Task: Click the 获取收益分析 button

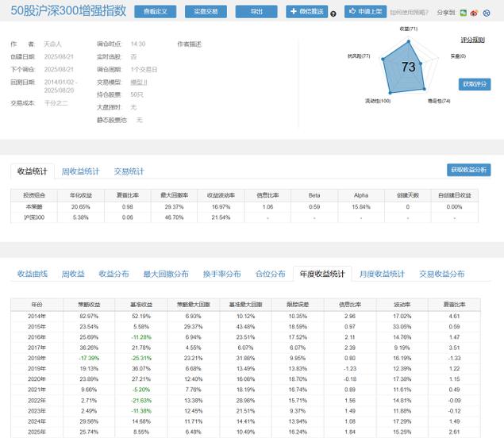Action: click(x=469, y=170)
